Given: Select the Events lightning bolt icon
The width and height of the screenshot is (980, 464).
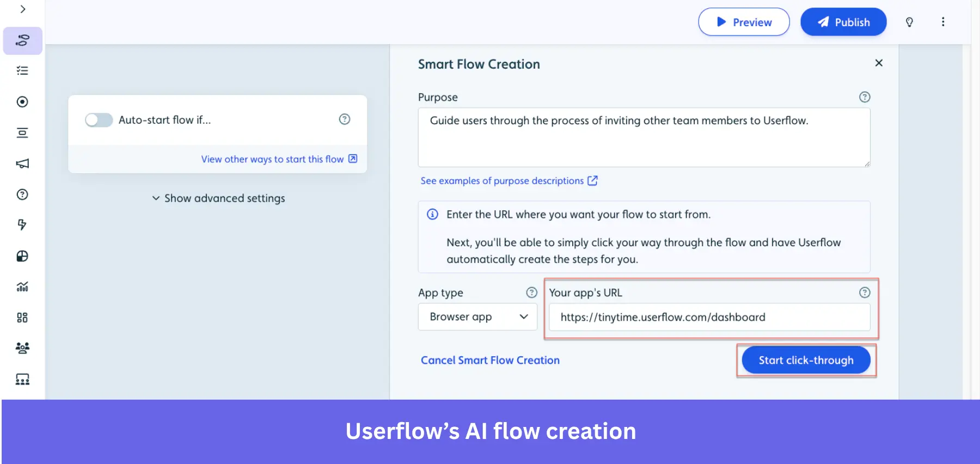Looking at the screenshot, I should (x=22, y=224).
